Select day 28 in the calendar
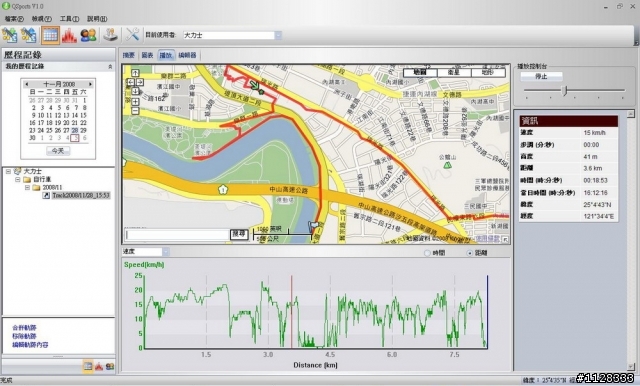This screenshot has height=386, width=640. click(x=75, y=130)
